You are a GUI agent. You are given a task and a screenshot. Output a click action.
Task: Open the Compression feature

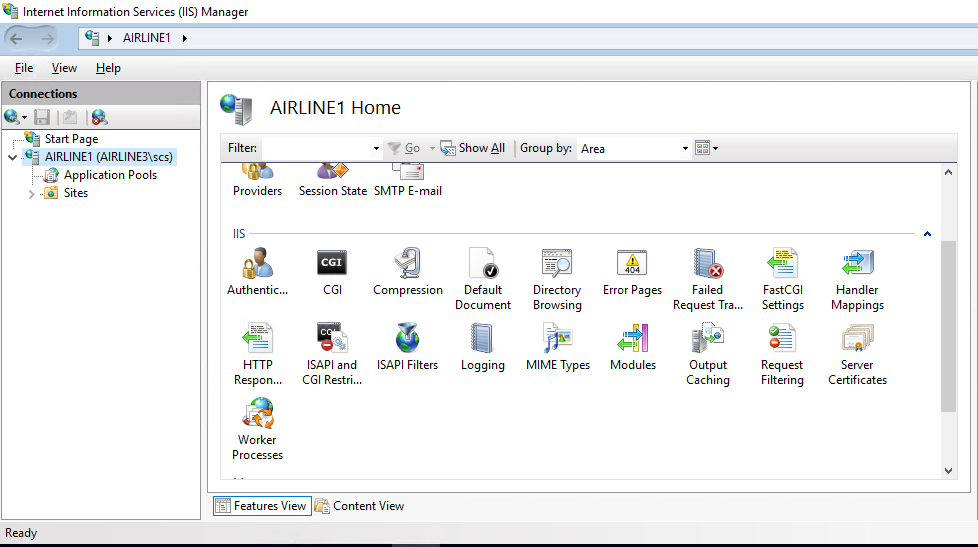(408, 271)
